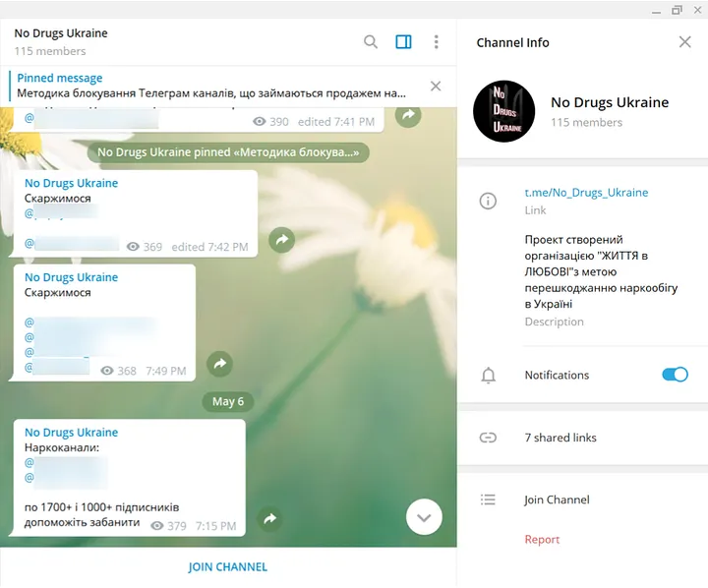This screenshot has height=588, width=708.
Task: Minimize the Telegram window
Action: tap(656, 11)
